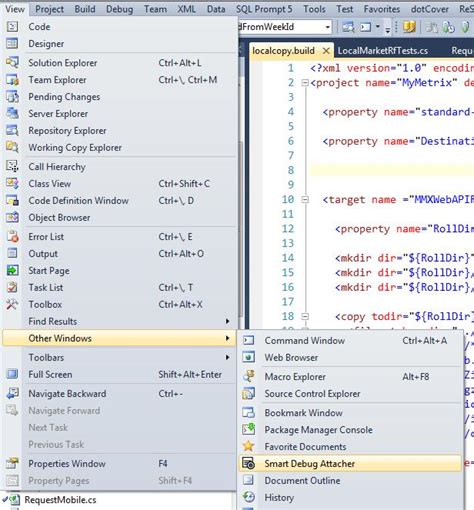Click the Full Screen icon
The height and width of the screenshot is (510, 474).
click(12, 374)
